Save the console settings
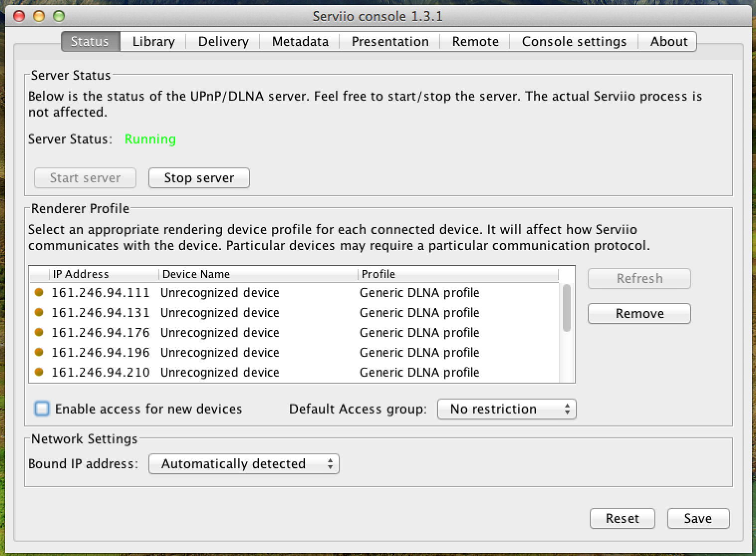The image size is (756, 556). tap(698, 519)
